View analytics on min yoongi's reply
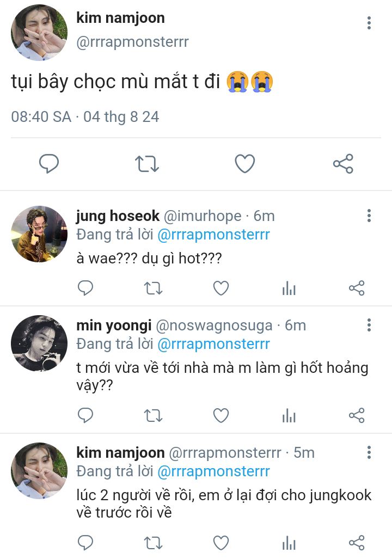This screenshot has width=392, height=559. coord(289,416)
